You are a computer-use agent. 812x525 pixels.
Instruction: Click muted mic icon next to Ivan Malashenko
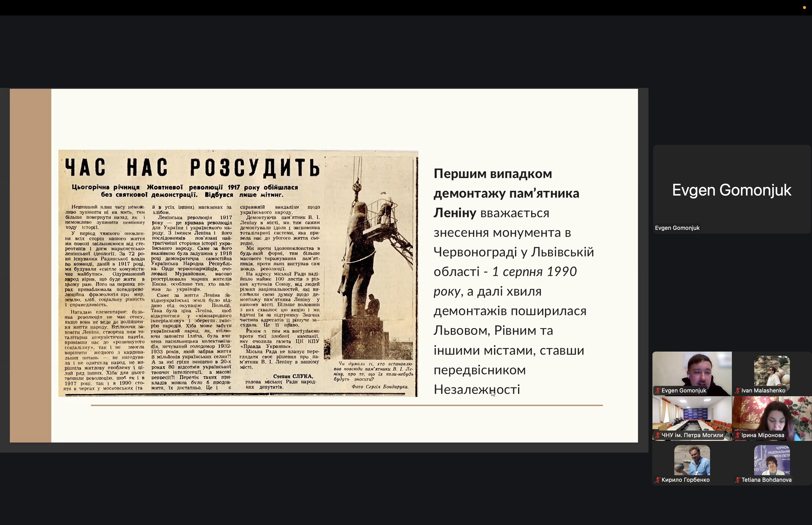click(x=737, y=391)
